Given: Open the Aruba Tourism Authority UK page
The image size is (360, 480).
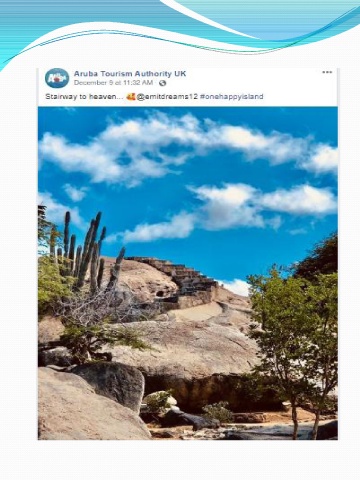Looking at the screenshot, I should [130, 74].
